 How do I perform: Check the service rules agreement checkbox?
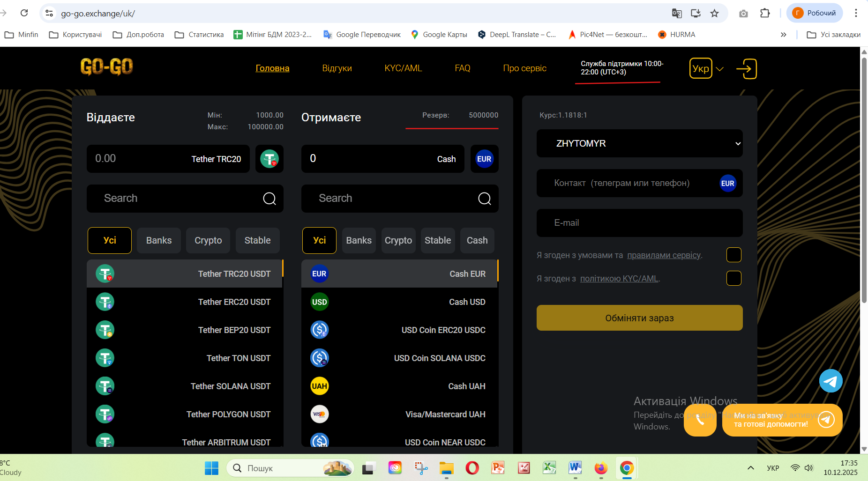(733, 255)
